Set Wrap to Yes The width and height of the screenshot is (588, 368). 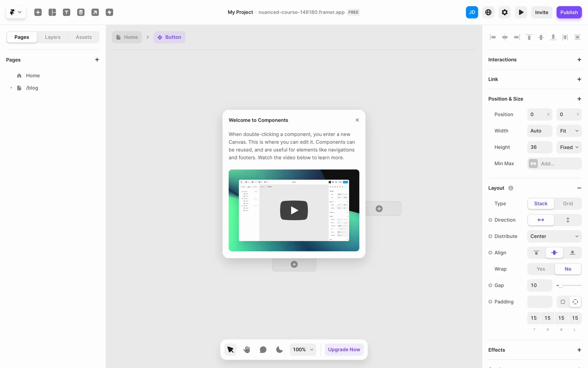pos(541,269)
